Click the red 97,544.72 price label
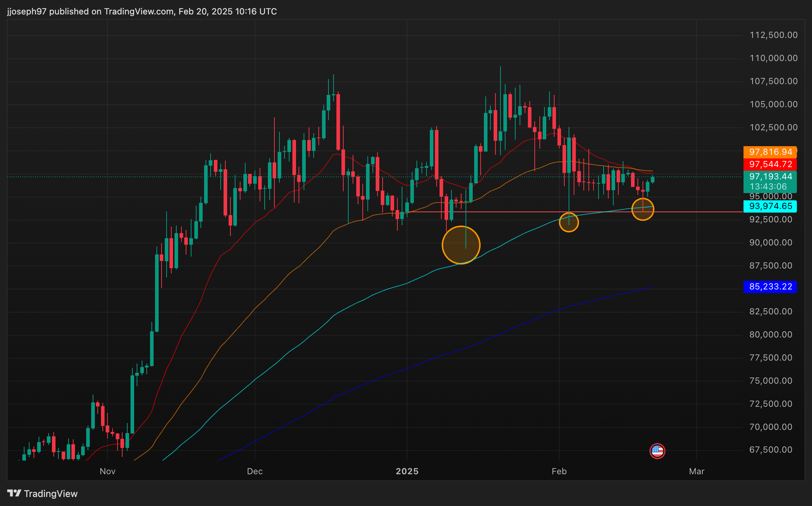Screen dimensions: 812x506 770,165
